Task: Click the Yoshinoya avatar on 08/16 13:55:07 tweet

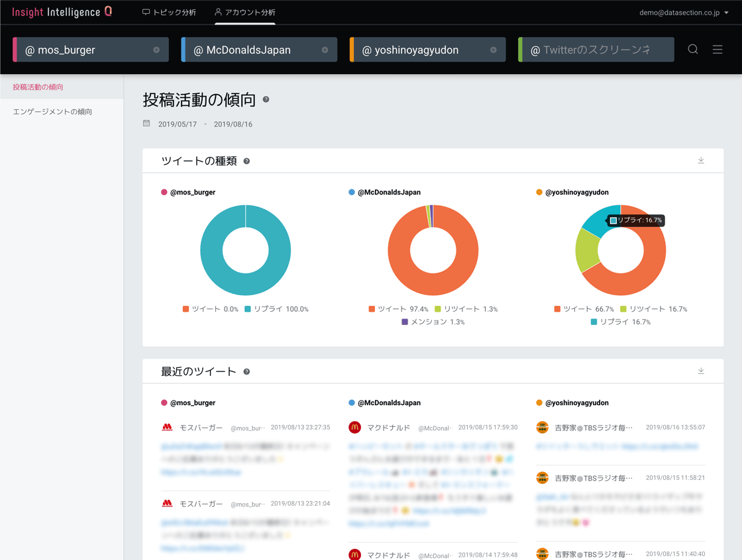Action: (543, 427)
